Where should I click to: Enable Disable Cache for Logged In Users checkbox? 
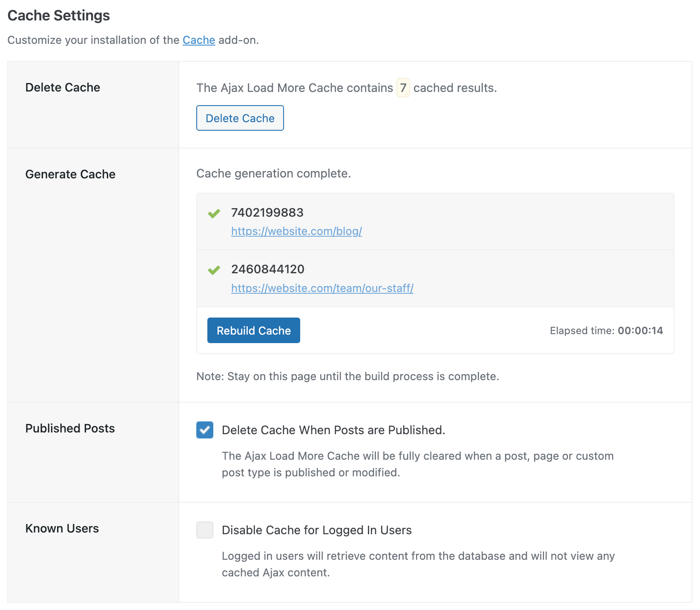coord(205,530)
